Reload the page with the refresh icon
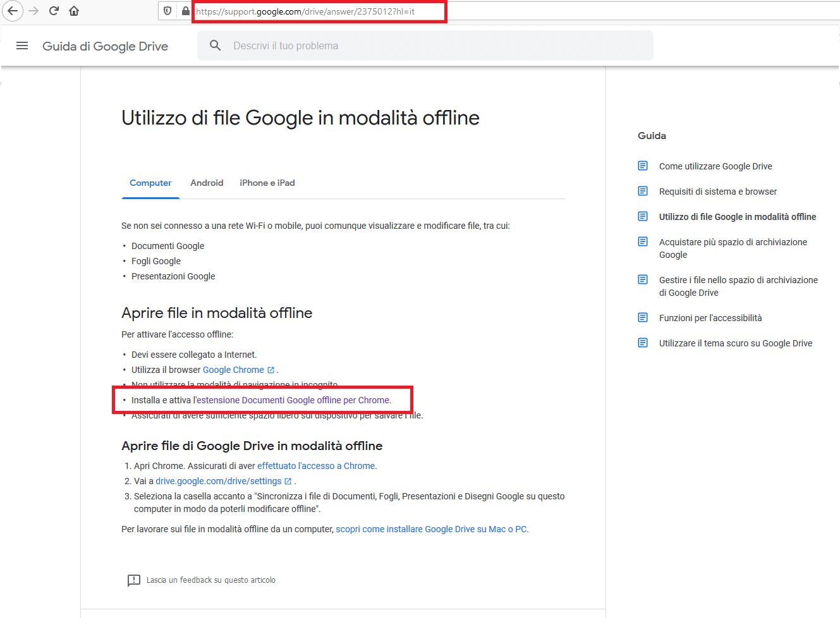The image size is (840, 634). tap(54, 11)
